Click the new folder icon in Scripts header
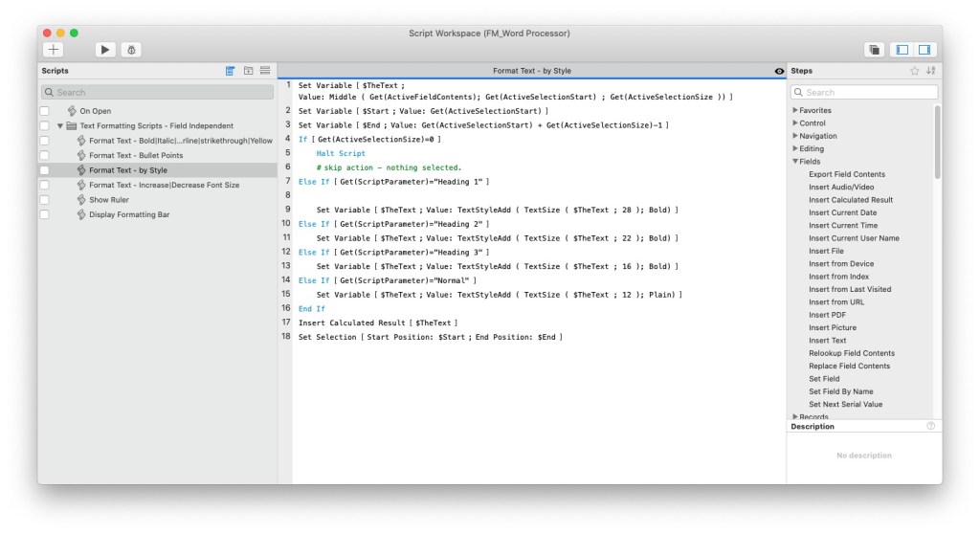Viewport: 980px width, 534px height. click(248, 71)
